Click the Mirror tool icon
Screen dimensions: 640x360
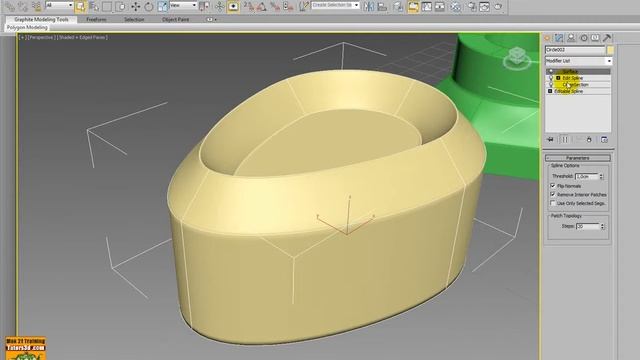369,6
